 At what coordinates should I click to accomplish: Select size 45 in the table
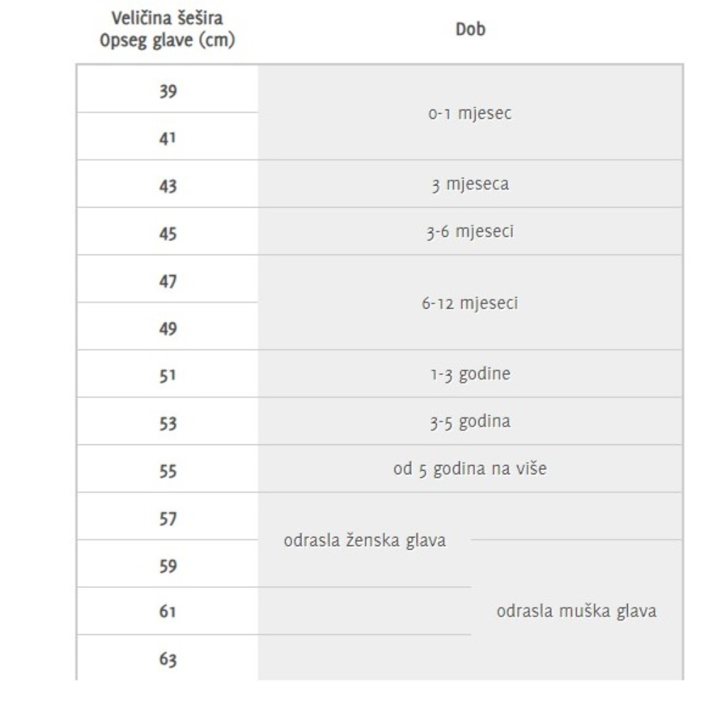coord(168,233)
